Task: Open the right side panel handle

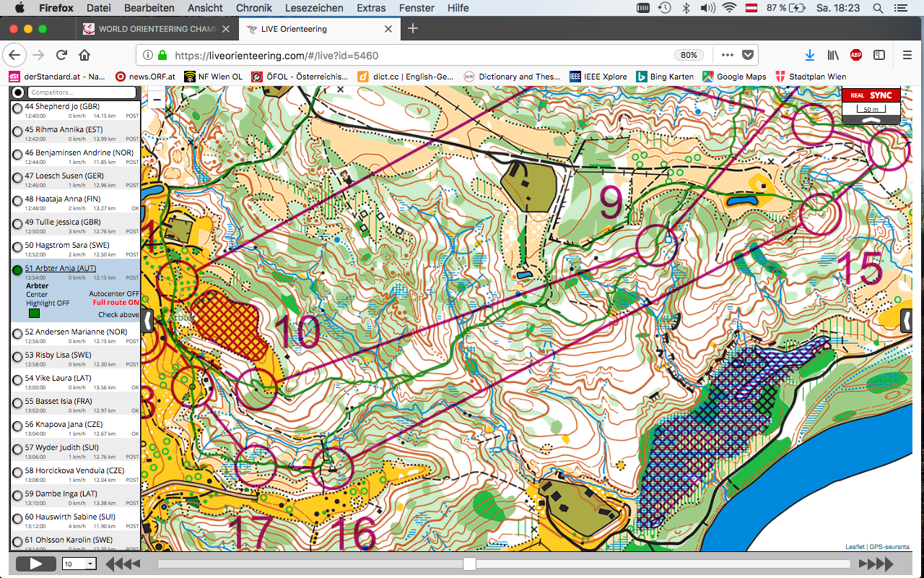Action: [906, 320]
